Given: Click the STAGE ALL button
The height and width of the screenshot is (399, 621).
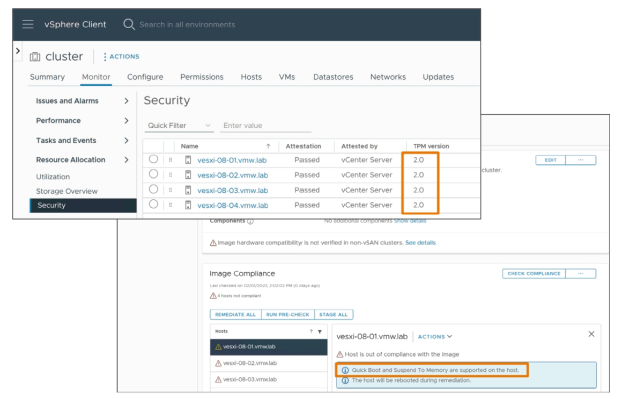Looking at the screenshot, I should (x=333, y=314).
